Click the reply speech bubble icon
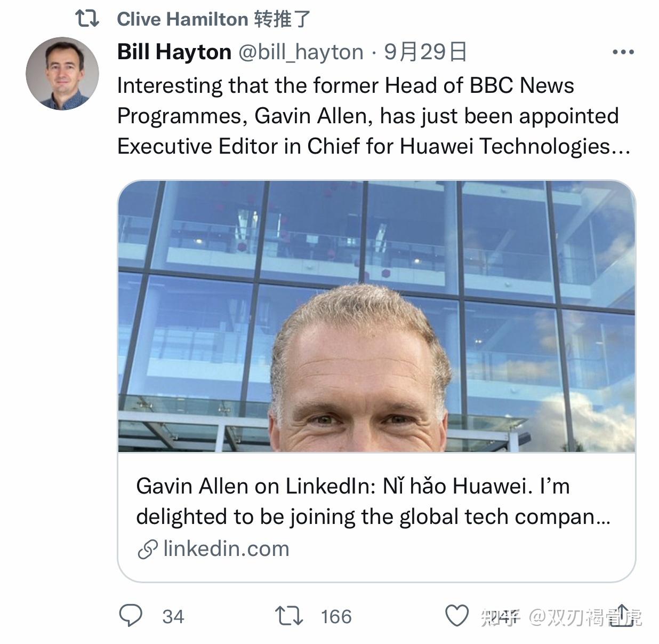Image resolution: width=659 pixels, height=644 pixels. click(131, 616)
